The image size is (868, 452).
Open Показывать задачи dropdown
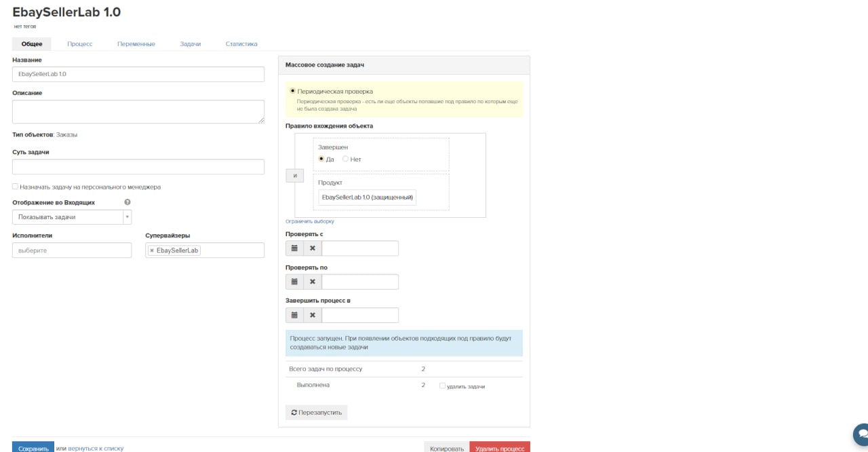coord(72,217)
